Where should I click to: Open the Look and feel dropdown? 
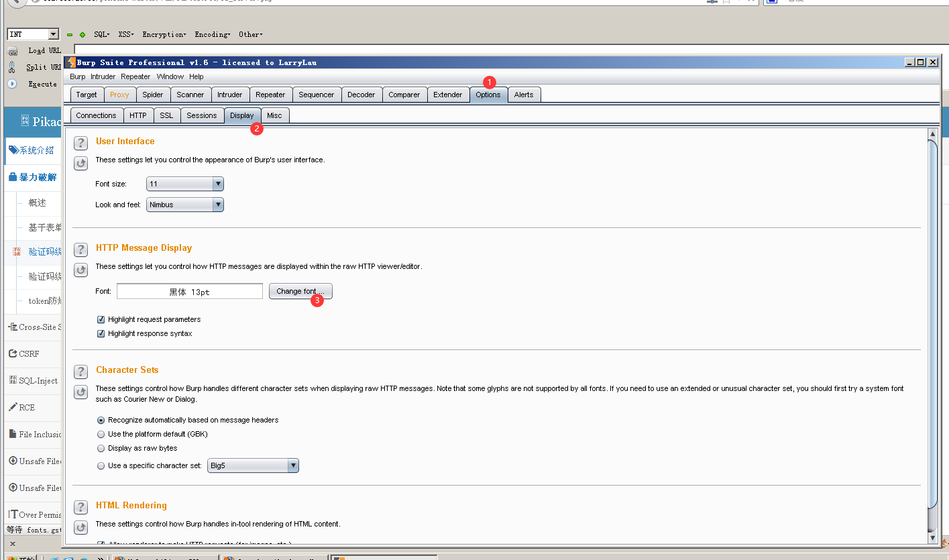click(x=185, y=205)
